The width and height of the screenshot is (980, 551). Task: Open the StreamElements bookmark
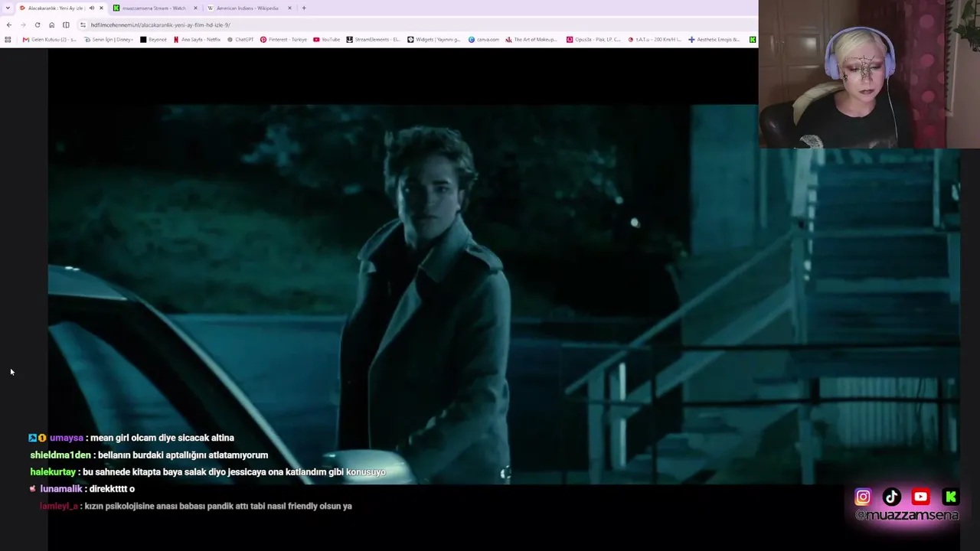(374, 40)
